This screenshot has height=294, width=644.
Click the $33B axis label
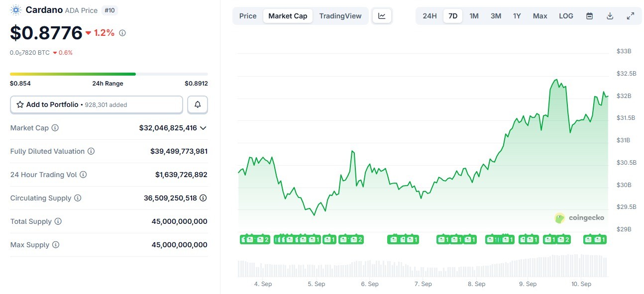624,51
